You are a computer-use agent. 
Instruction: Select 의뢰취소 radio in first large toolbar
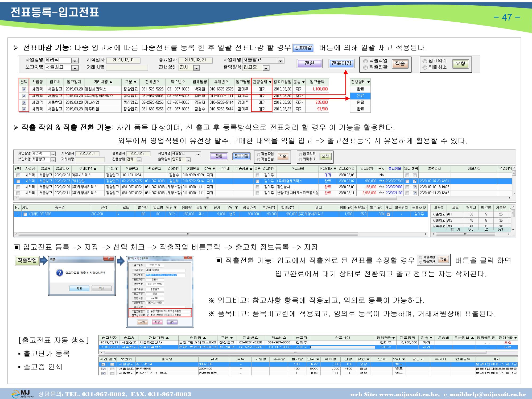(x=425, y=68)
